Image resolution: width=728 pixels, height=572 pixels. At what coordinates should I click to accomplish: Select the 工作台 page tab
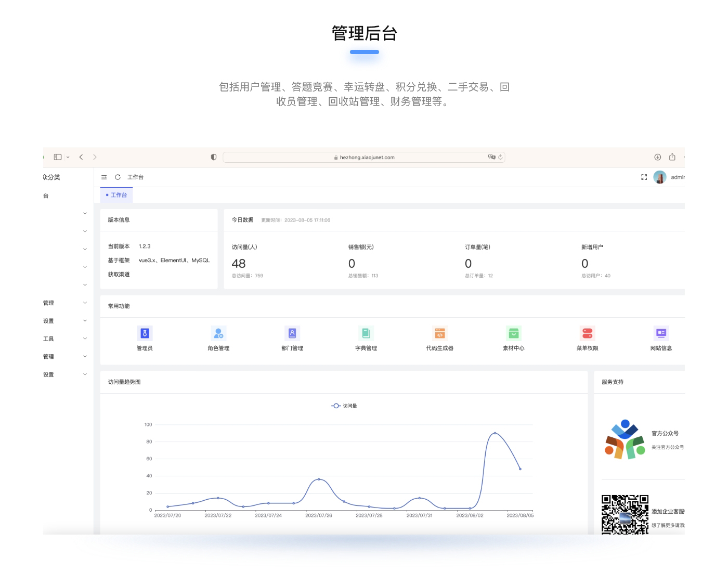pyautogui.click(x=117, y=195)
